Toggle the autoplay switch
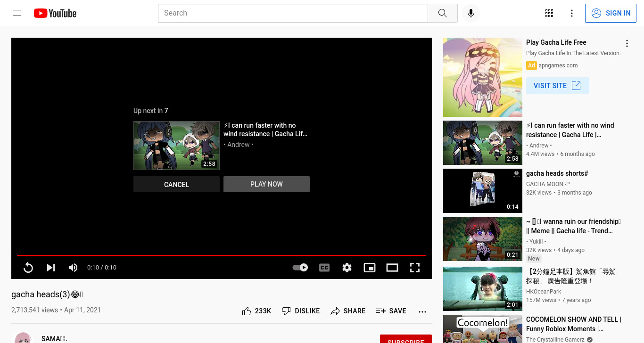Viewport: 644px width, 343px height. (x=300, y=268)
